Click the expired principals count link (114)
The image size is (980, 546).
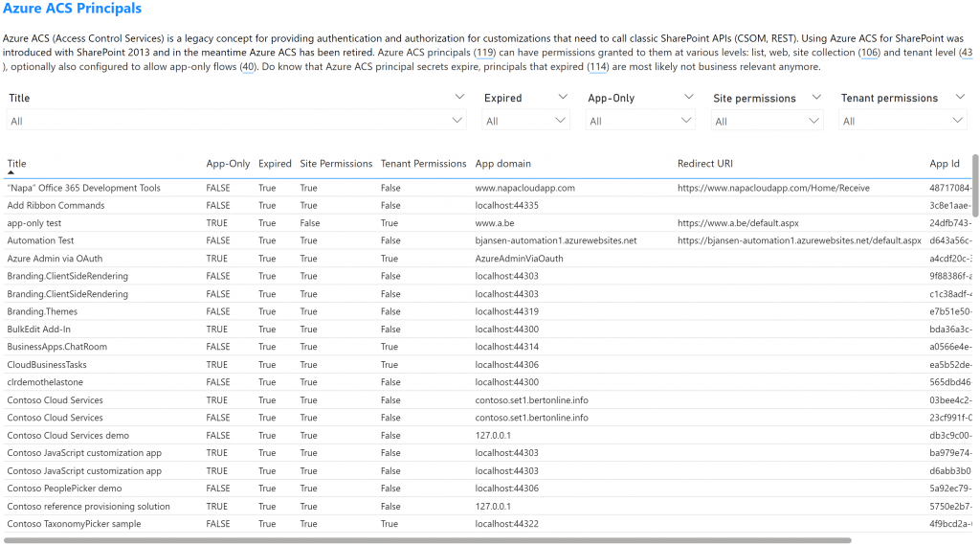(x=598, y=67)
